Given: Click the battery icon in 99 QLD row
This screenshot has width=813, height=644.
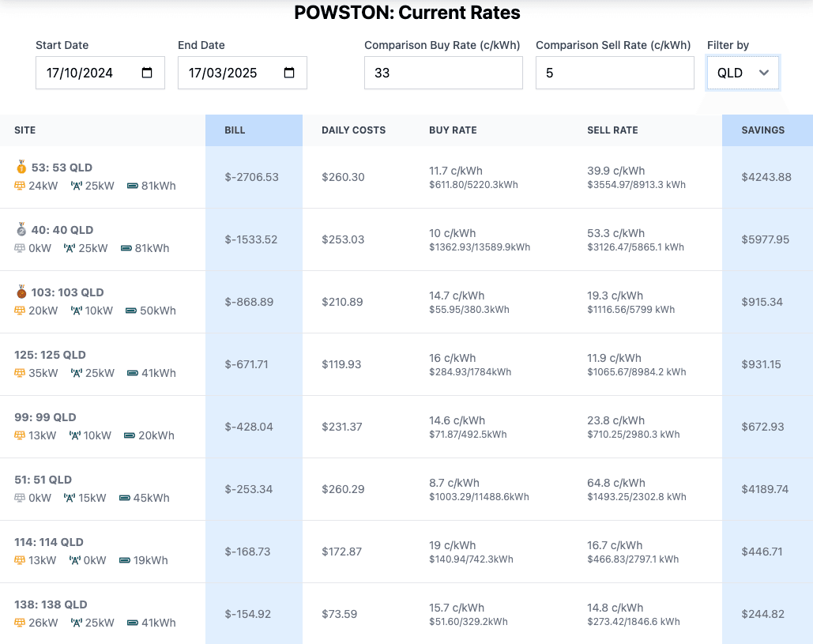Looking at the screenshot, I should click(130, 435).
